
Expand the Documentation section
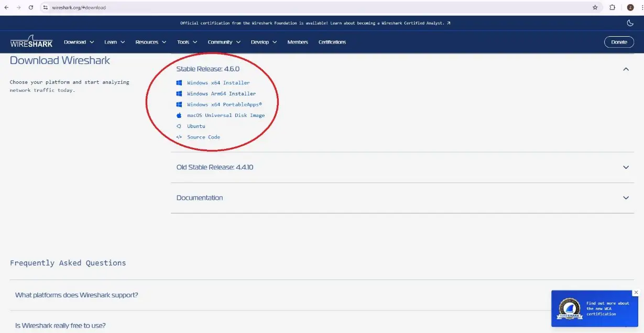(626, 198)
